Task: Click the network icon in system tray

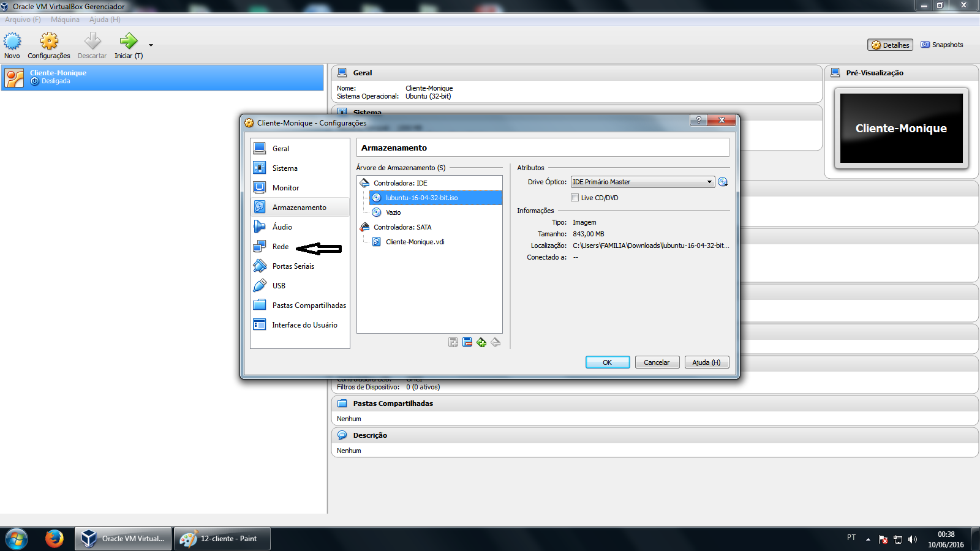Action: (898, 539)
